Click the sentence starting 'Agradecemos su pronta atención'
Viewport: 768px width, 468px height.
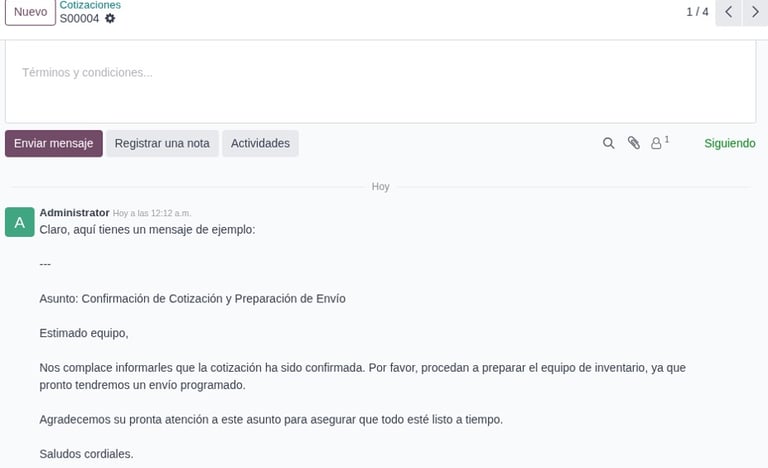tap(271, 419)
